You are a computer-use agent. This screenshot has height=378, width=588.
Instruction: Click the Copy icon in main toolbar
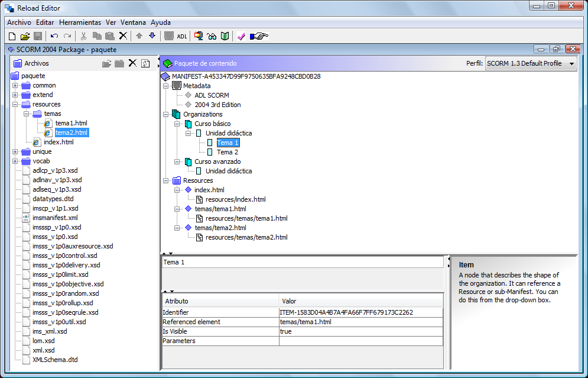click(97, 36)
